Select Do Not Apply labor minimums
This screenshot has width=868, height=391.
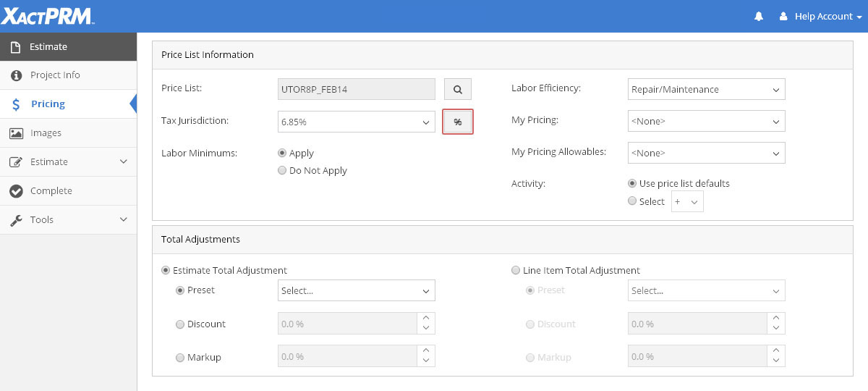282,171
